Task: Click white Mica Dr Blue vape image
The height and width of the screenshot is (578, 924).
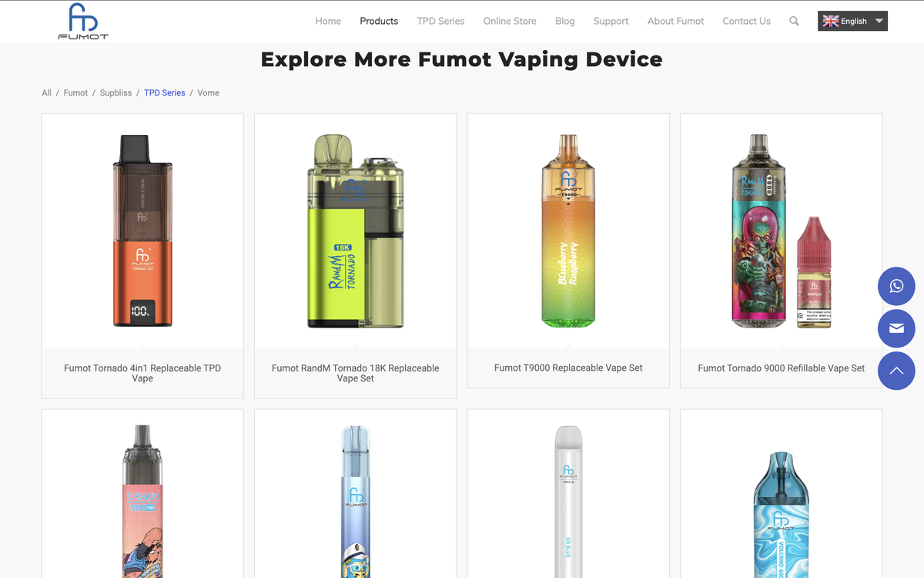Action: [x=568, y=501]
